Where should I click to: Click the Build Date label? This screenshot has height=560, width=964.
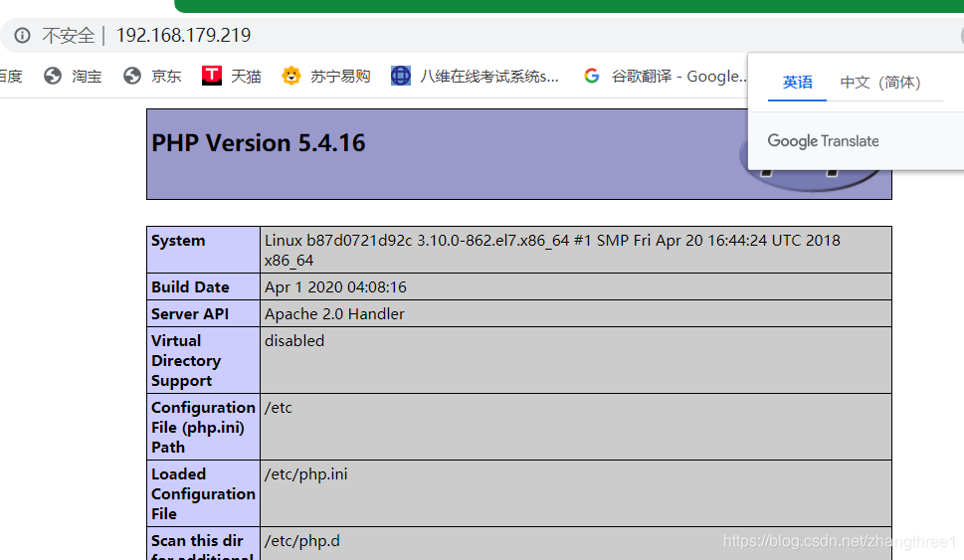coord(190,287)
